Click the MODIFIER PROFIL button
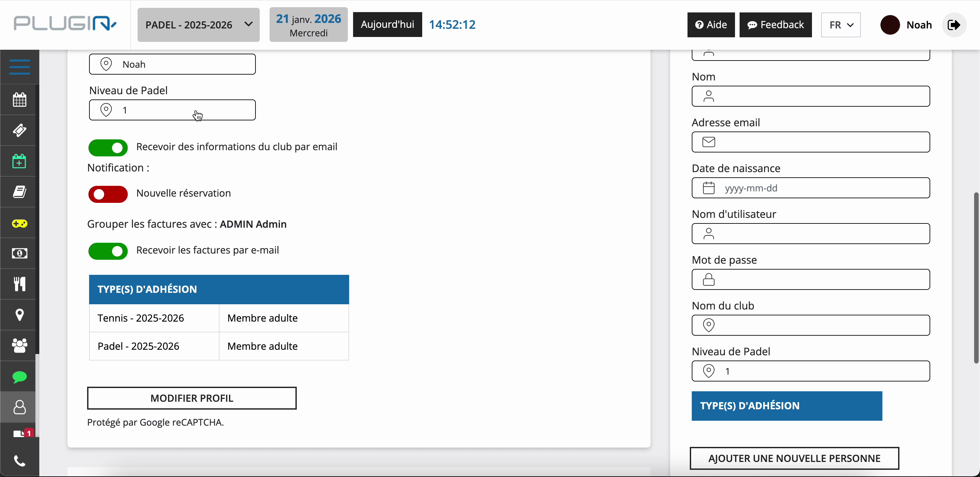This screenshot has width=980, height=477. pos(192,398)
